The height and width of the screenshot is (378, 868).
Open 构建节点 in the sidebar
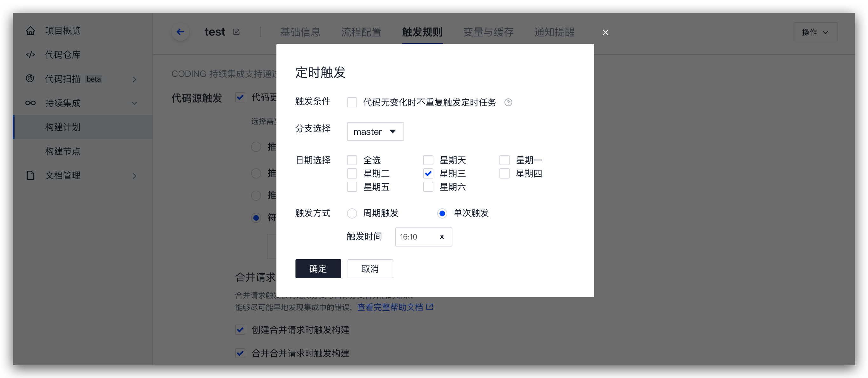(x=83, y=151)
